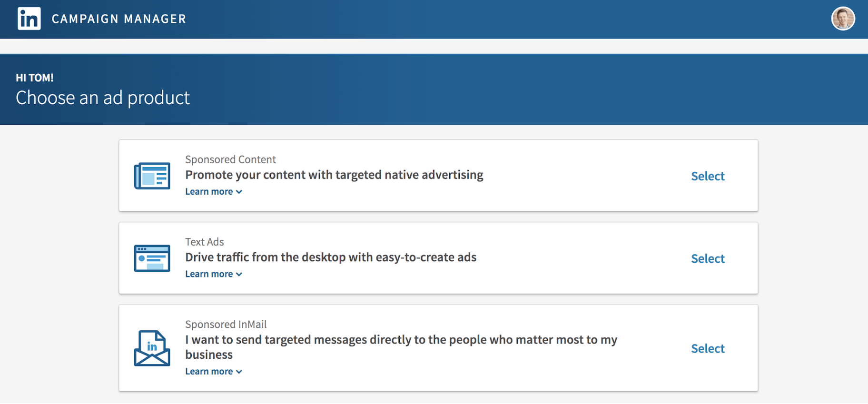
Task: Click the Sponsored Content newspaper icon
Action: tap(152, 176)
